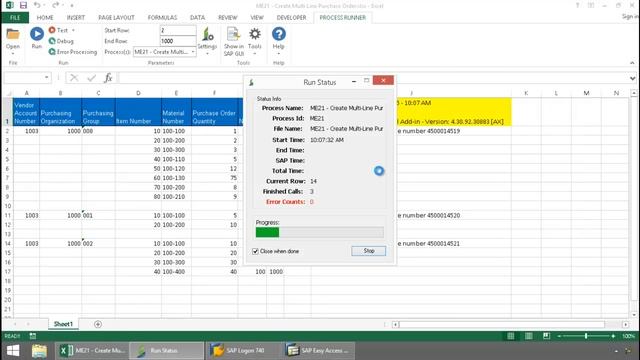
Task: Customize Quick Access Toolbar dropdown
Action: pos(71,6)
